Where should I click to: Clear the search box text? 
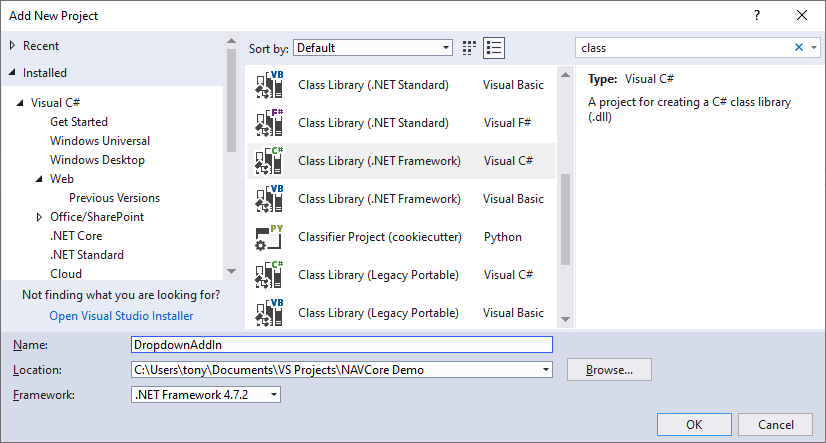pos(799,48)
